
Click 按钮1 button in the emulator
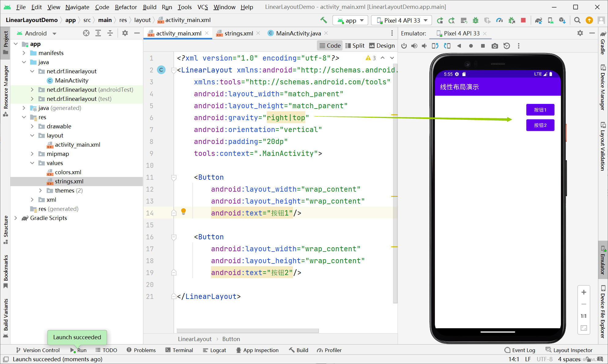pyautogui.click(x=540, y=110)
